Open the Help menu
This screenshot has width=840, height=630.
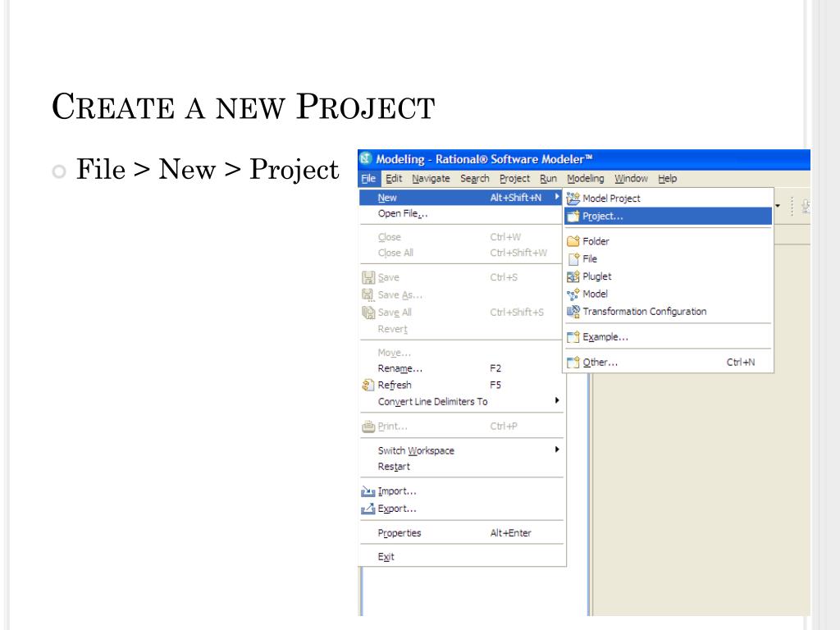click(668, 178)
